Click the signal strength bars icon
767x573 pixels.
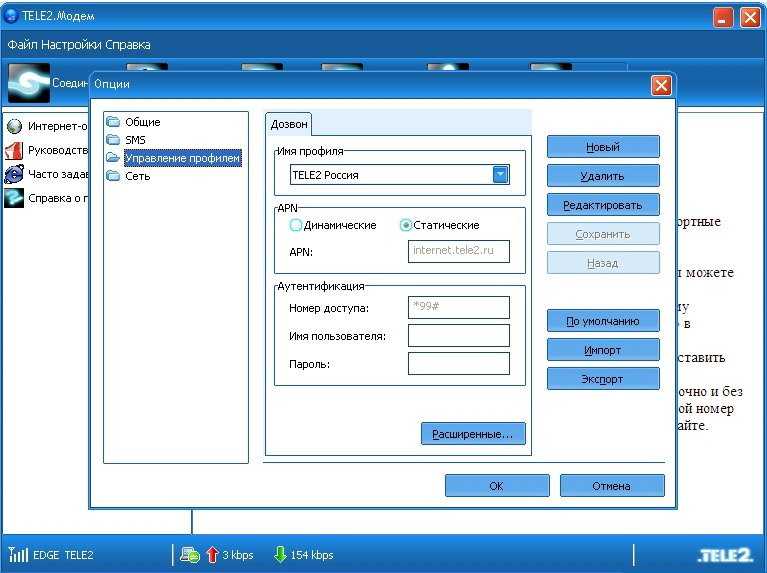pos(18,554)
